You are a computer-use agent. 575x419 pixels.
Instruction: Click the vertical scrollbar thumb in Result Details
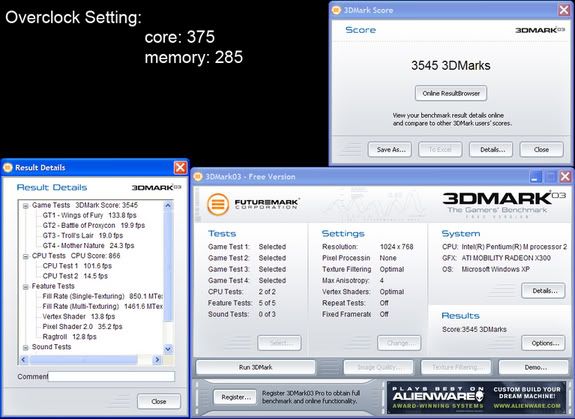tap(168, 266)
